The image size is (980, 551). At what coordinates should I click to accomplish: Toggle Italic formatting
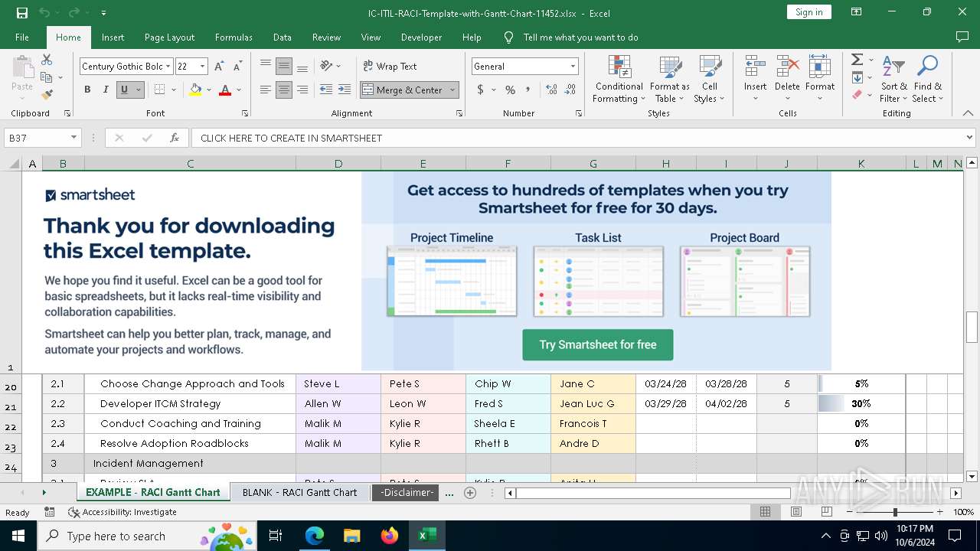coord(106,90)
